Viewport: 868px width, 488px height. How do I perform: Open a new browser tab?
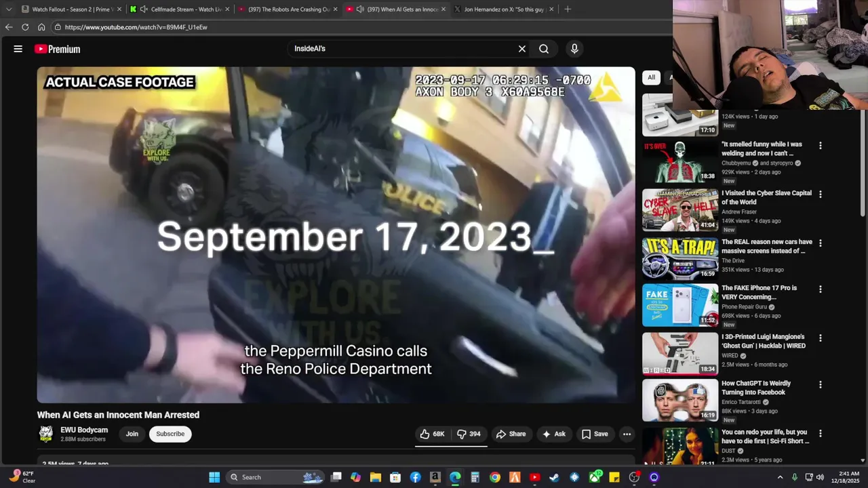click(568, 9)
